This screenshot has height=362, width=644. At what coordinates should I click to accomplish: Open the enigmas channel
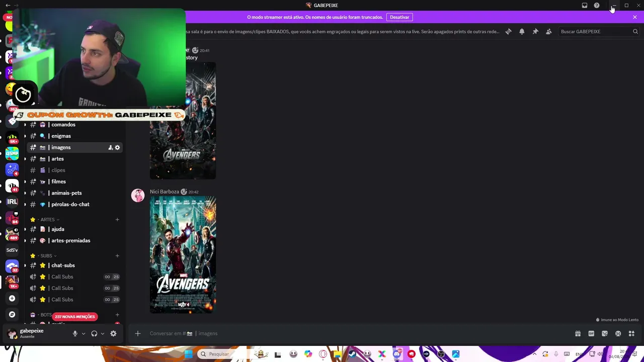(74, 136)
